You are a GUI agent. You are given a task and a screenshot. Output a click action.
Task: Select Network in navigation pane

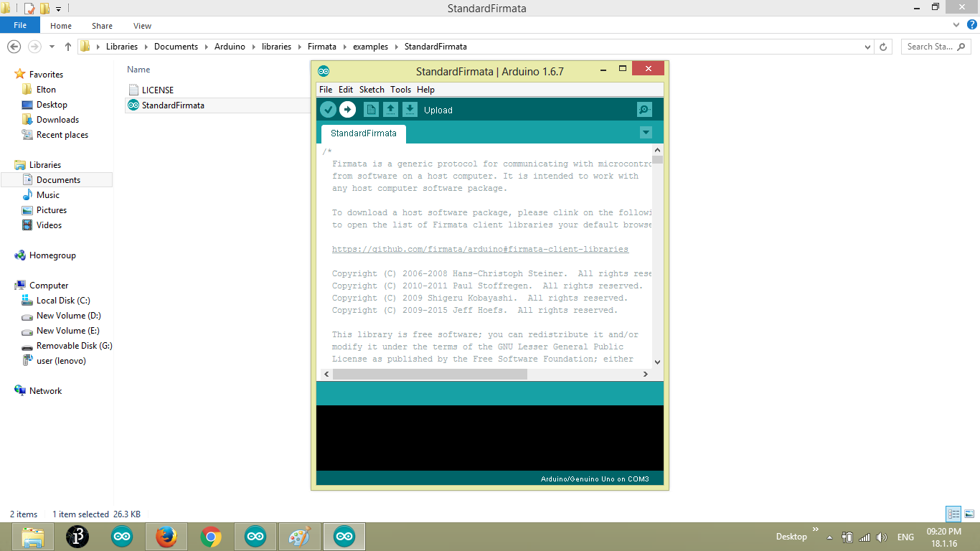[x=45, y=391]
